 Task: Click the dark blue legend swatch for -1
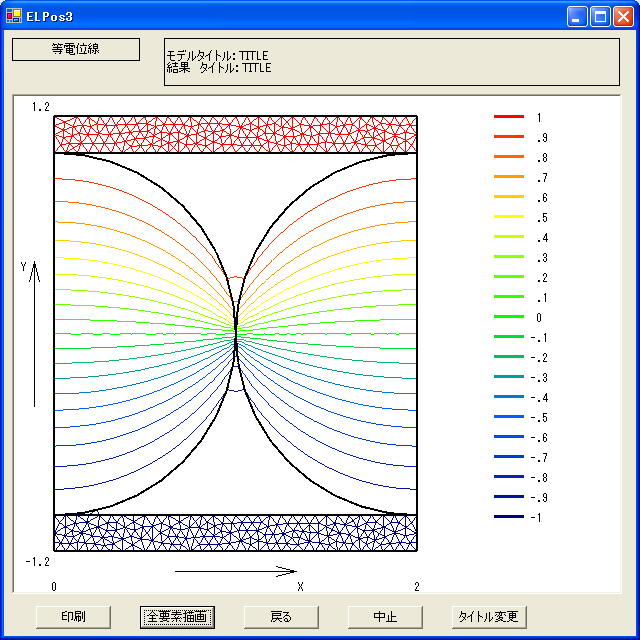[509, 517]
